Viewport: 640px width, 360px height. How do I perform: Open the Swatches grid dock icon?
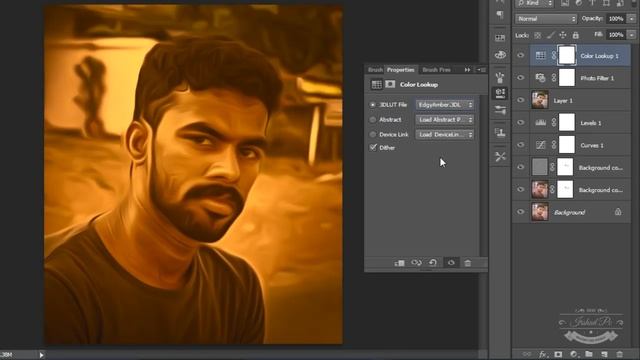[x=500, y=38]
